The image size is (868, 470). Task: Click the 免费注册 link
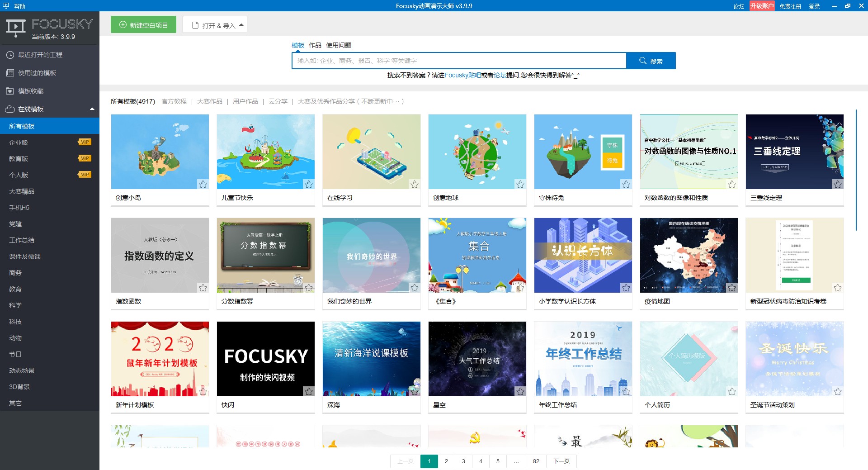790,6
